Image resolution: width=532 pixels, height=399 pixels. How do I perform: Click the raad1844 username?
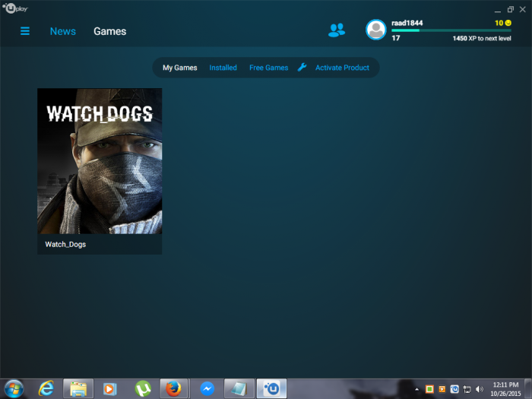(407, 23)
